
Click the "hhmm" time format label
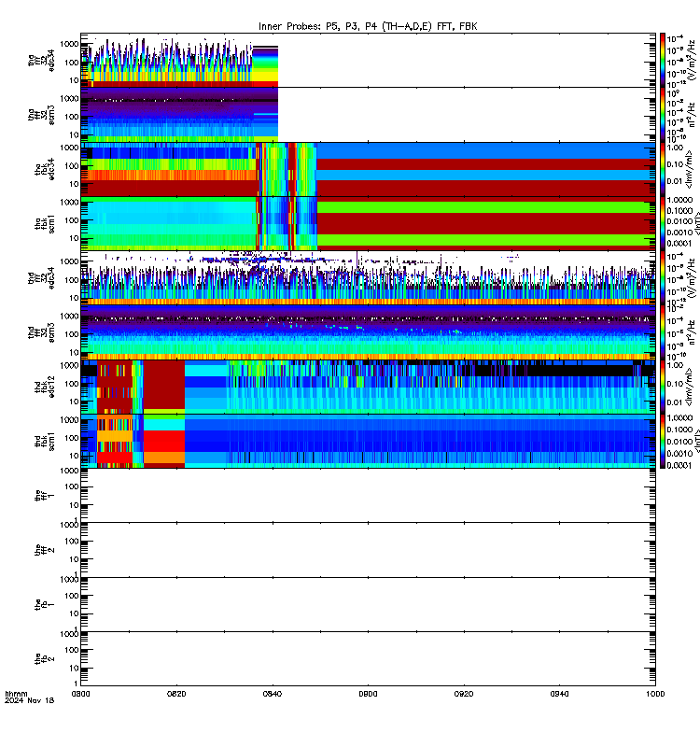[x=16, y=694]
